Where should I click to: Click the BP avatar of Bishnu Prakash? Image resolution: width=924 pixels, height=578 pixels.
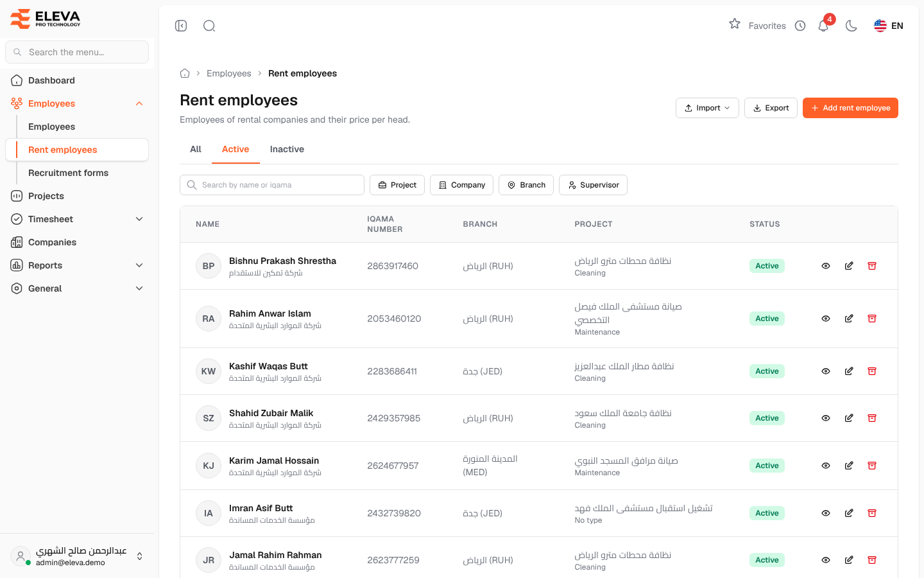209,266
